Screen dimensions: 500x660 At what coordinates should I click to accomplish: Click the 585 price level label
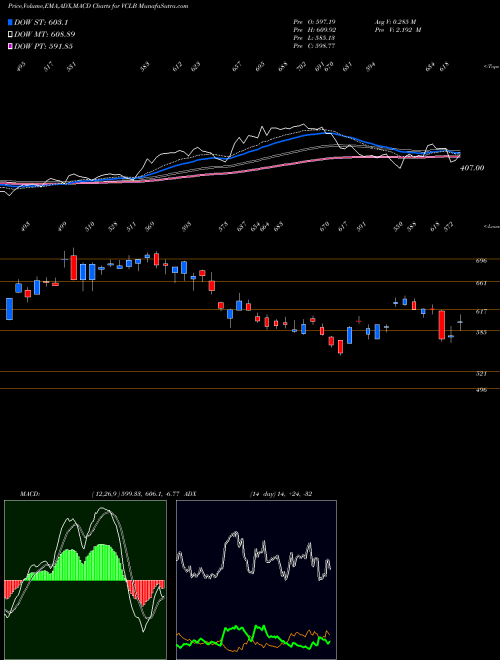[x=481, y=332]
